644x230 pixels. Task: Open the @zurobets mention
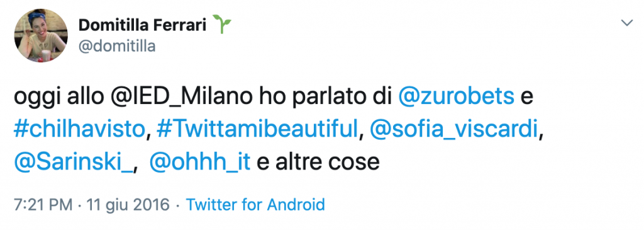click(457, 98)
